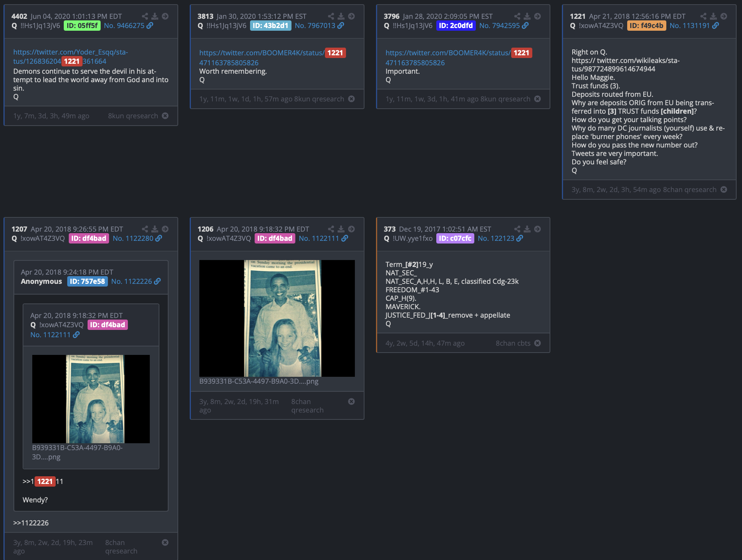The width and height of the screenshot is (742, 560).
Task: Click link icon beside No. 122123
Action: tap(520, 238)
